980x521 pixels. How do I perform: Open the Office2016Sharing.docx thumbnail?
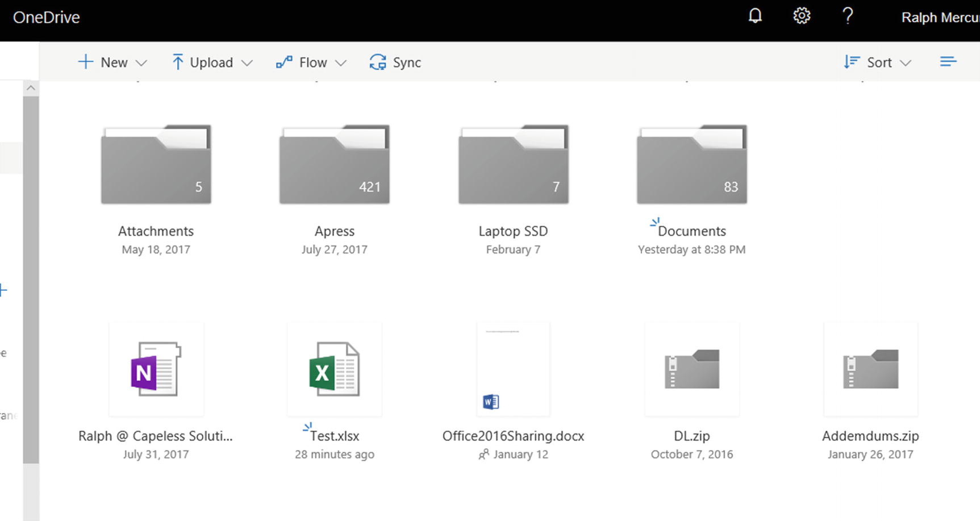point(514,369)
